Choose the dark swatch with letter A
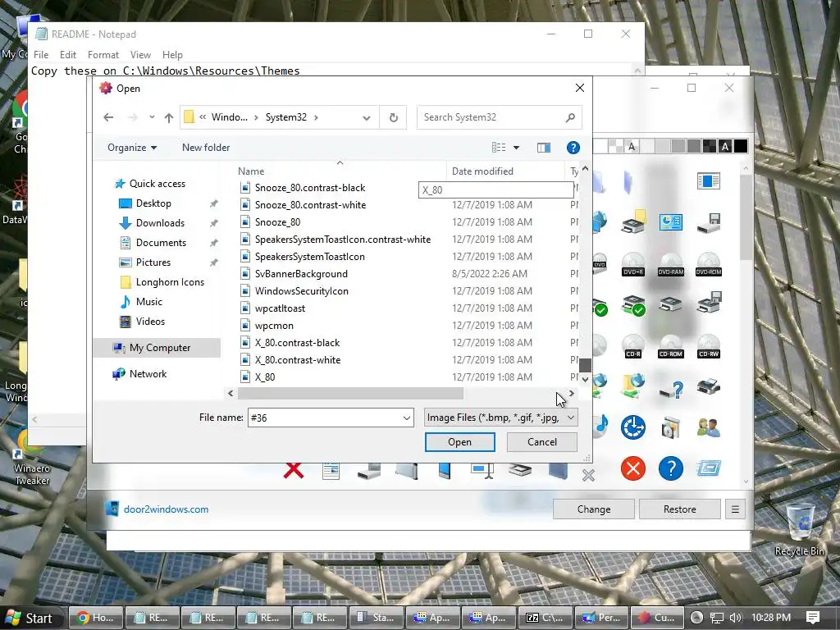 (x=725, y=146)
